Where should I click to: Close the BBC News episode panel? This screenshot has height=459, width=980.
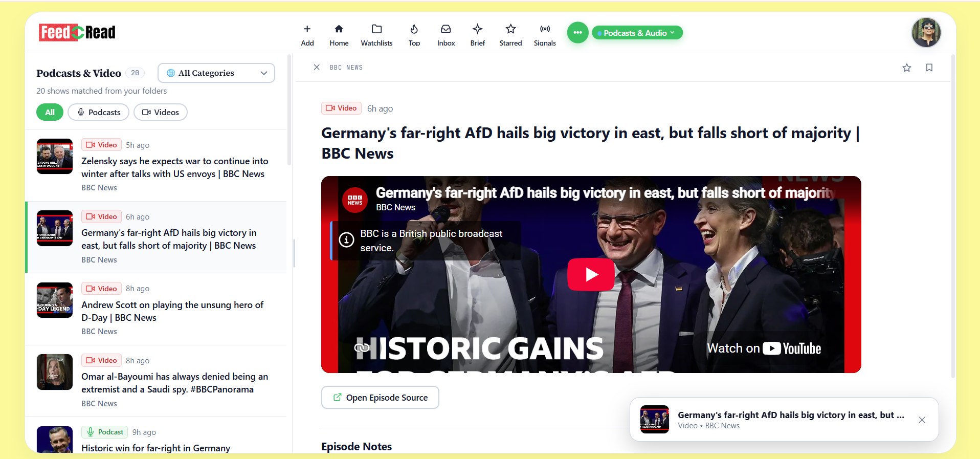pos(317,67)
